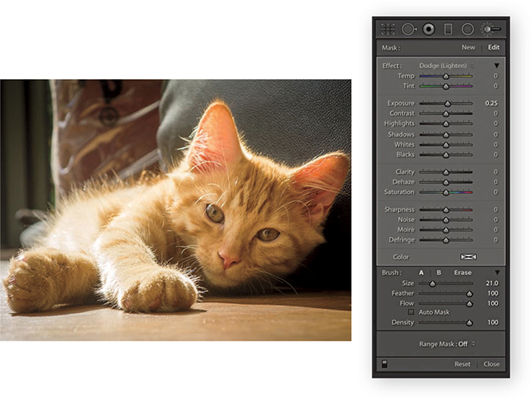Click New mask option
This screenshot has height=400, width=532.
pyautogui.click(x=468, y=48)
